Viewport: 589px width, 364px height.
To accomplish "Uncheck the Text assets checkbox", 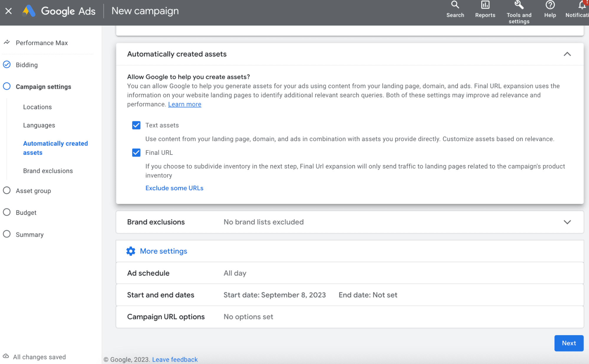I will click(x=136, y=125).
